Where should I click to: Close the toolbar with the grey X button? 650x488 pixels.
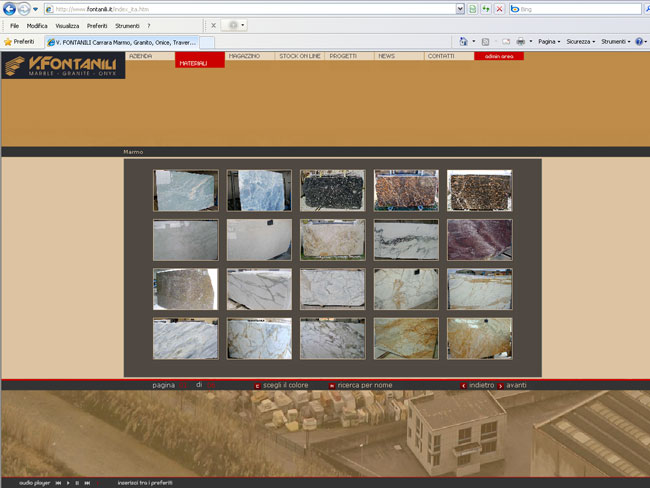(213, 25)
